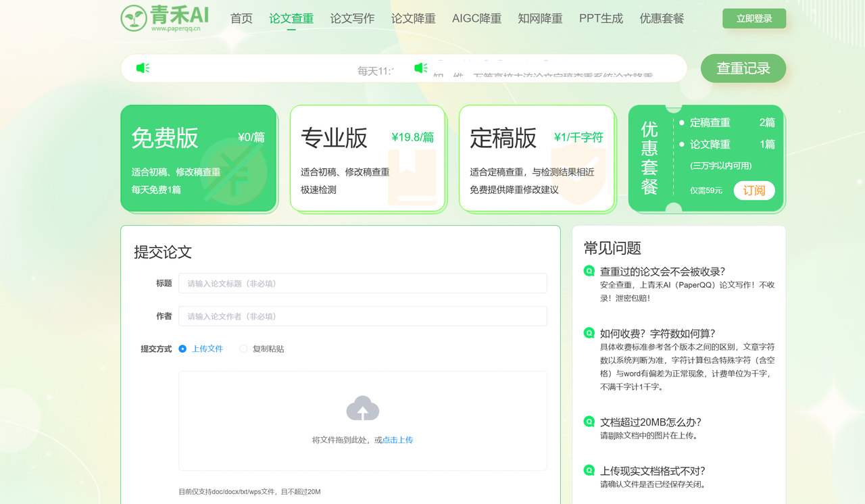Click the 论文降重 1篇 package line
Image resolution: width=865 pixels, height=504 pixels.
[727, 144]
